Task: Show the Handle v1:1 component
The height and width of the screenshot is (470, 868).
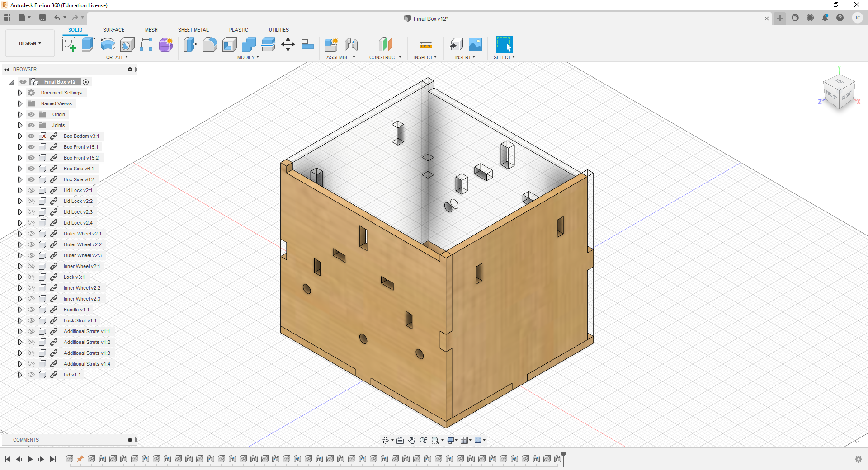Action: (x=31, y=310)
